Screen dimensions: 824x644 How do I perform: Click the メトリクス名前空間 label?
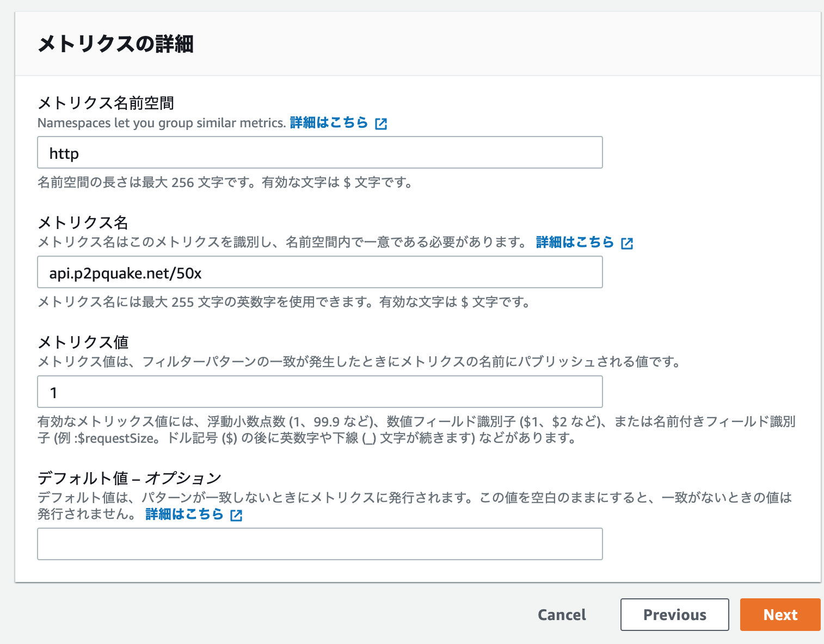(x=106, y=103)
